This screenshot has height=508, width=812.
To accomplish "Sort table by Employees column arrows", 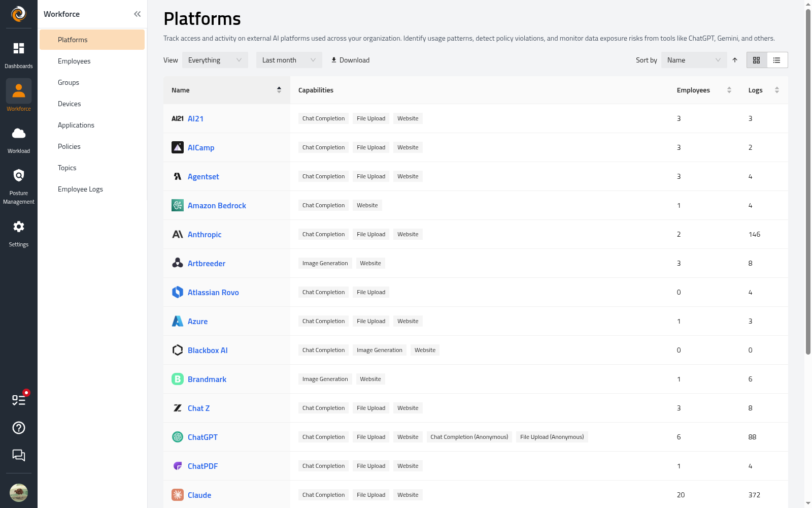I will pyautogui.click(x=729, y=90).
